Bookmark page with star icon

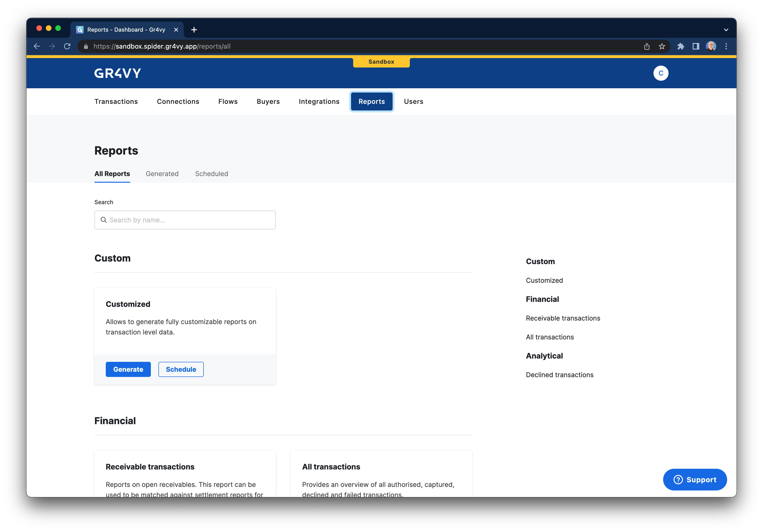pos(662,46)
